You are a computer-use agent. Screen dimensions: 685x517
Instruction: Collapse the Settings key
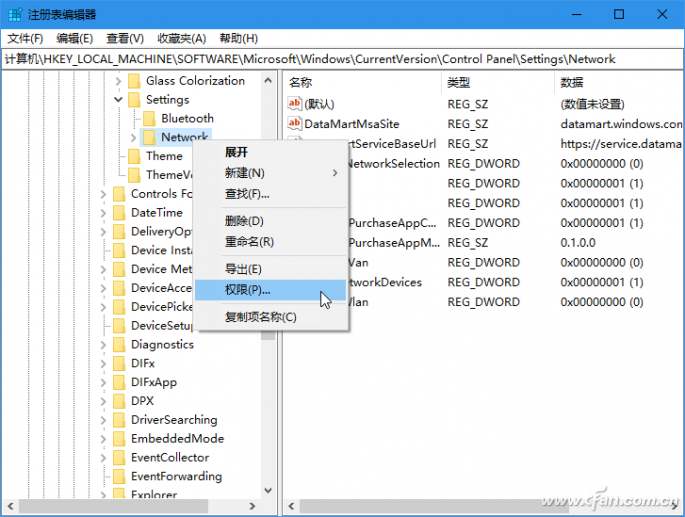point(118,100)
